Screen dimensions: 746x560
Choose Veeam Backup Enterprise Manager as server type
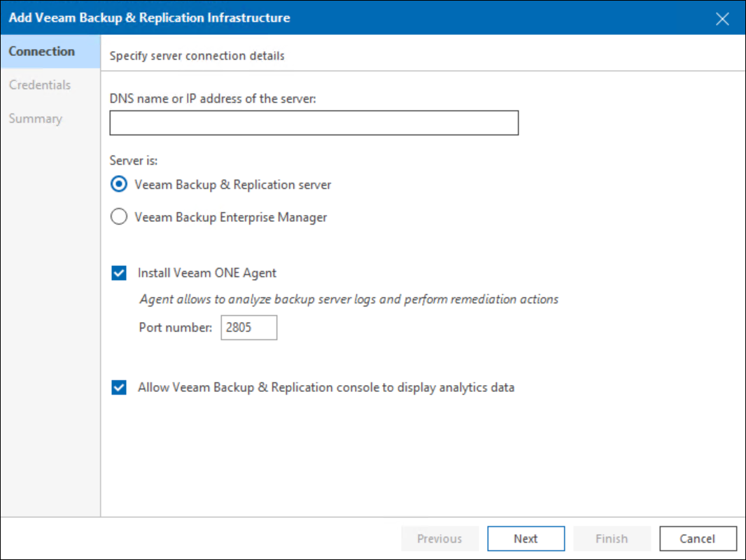pyautogui.click(x=118, y=217)
